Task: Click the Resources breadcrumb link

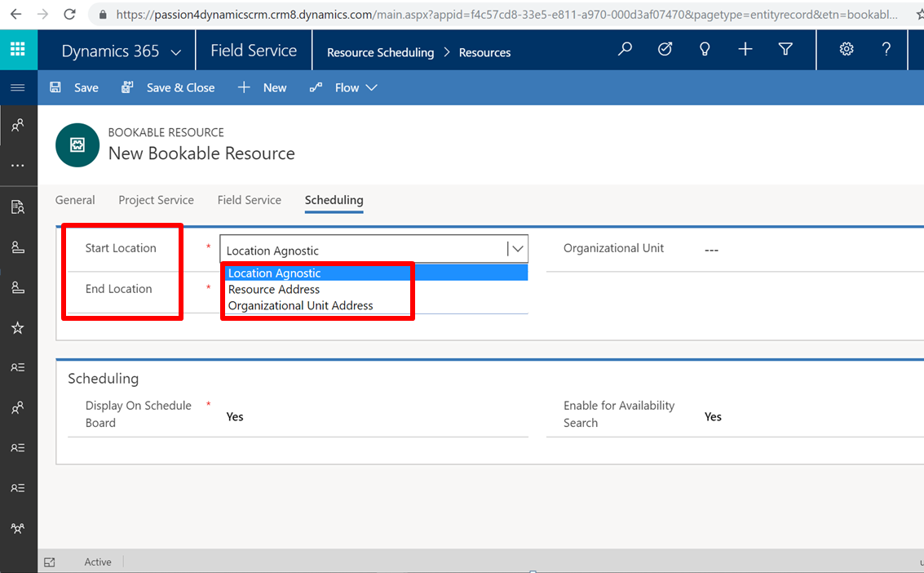Action: click(x=484, y=52)
